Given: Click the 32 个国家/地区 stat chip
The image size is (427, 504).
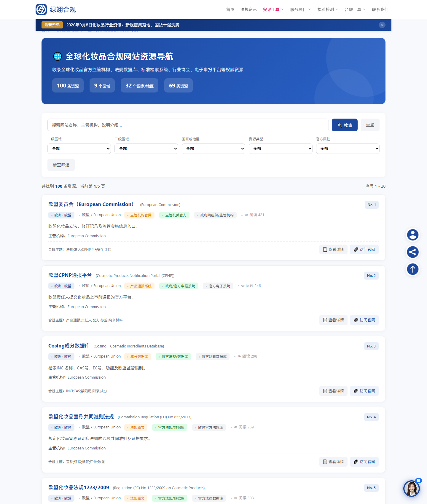Looking at the screenshot, I should coord(139,85).
